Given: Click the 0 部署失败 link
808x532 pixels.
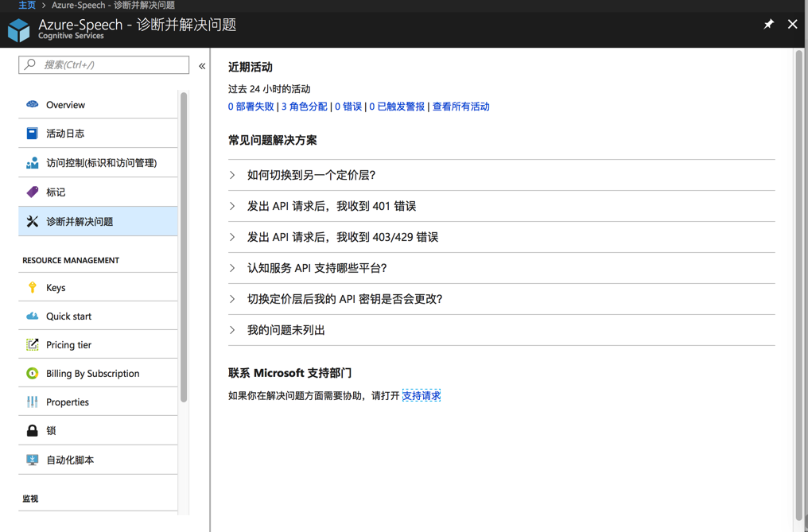Looking at the screenshot, I should click(x=251, y=107).
